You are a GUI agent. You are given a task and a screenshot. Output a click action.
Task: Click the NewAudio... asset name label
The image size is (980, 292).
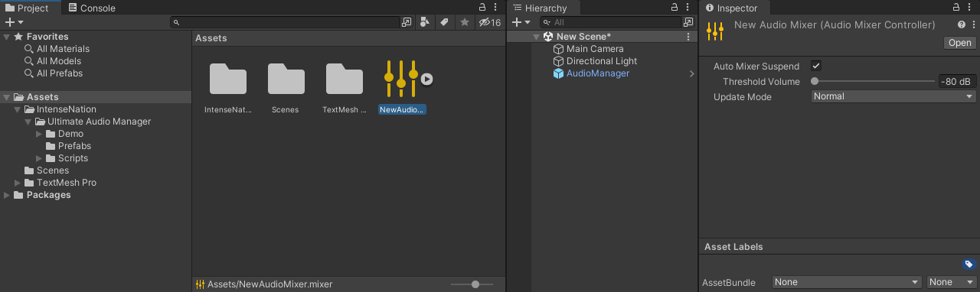(402, 109)
